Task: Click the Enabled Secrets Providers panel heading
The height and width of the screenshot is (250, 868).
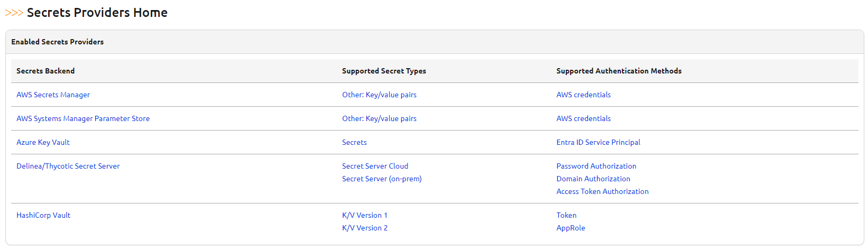Action: [x=57, y=42]
